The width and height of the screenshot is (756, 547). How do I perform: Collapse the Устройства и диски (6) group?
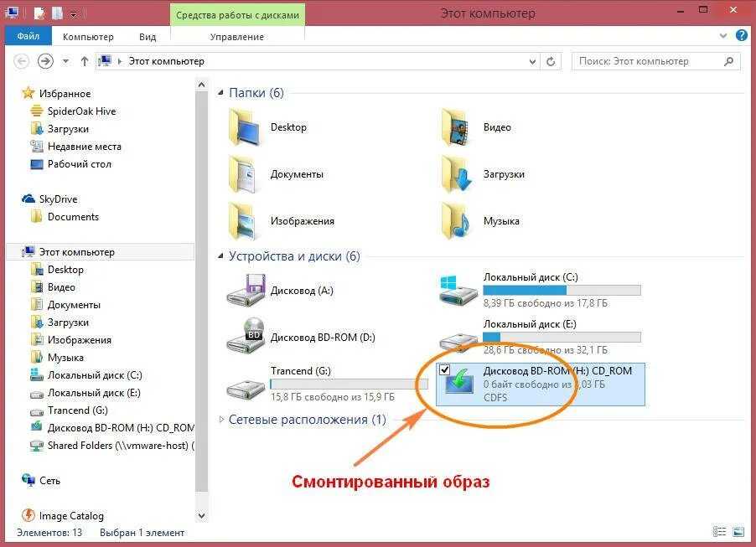click(220, 256)
